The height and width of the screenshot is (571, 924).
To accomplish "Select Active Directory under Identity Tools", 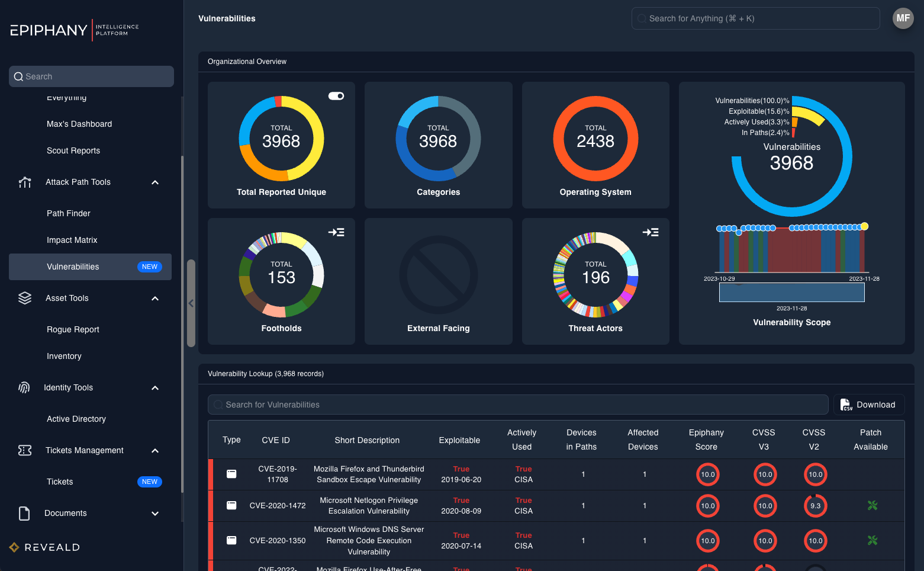I will (76, 419).
